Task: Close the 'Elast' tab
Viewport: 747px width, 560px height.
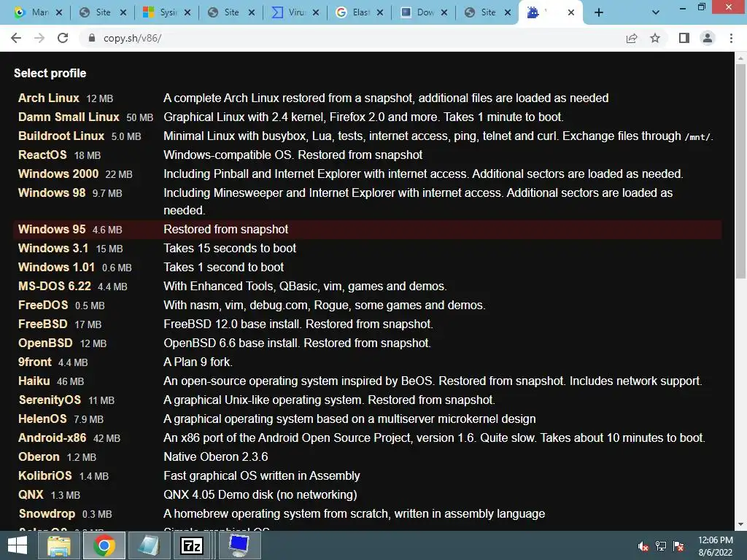Action: point(379,12)
